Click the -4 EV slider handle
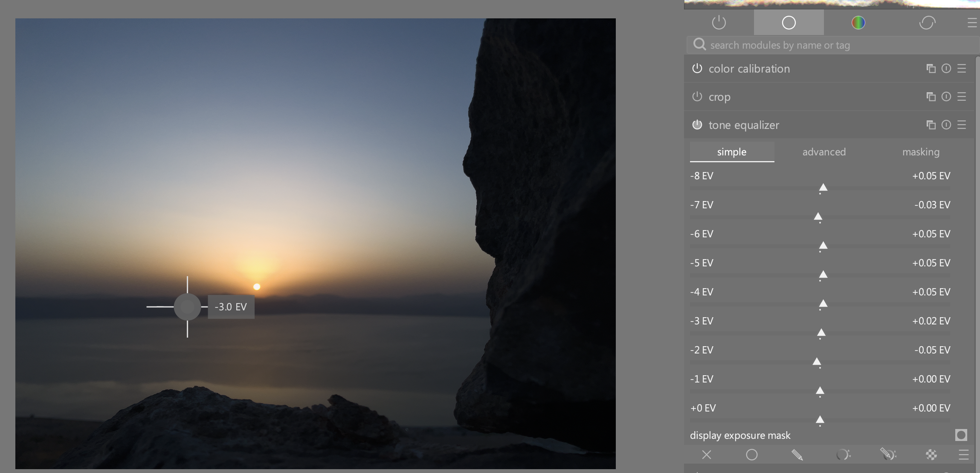 pyautogui.click(x=823, y=304)
